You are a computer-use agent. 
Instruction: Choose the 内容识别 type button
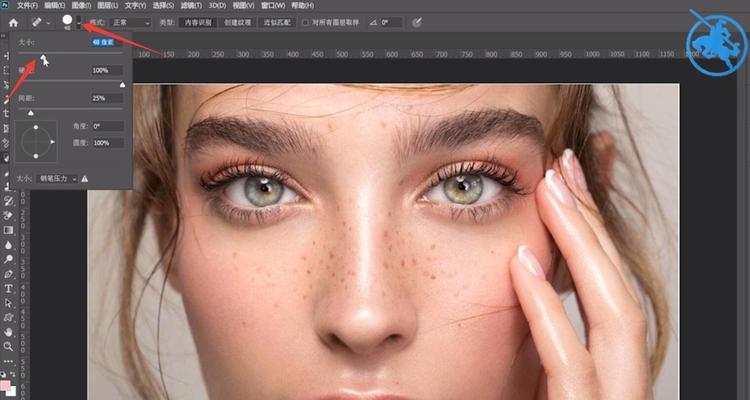click(x=198, y=22)
